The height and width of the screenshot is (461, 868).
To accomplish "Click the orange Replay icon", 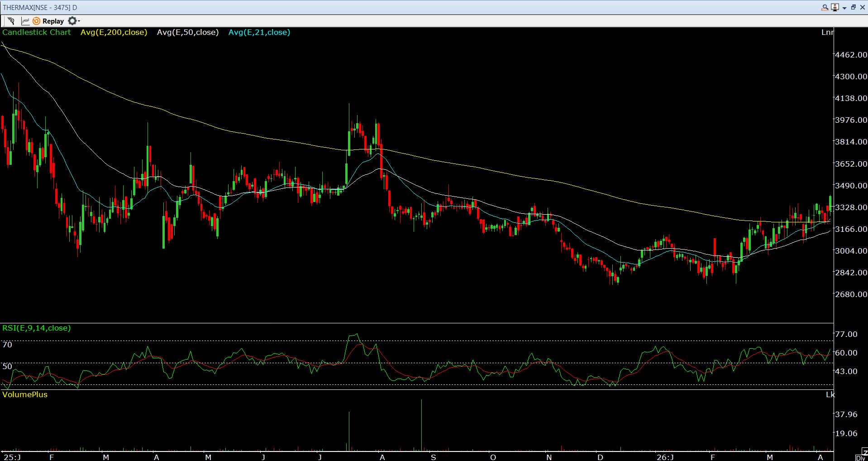I will [36, 21].
